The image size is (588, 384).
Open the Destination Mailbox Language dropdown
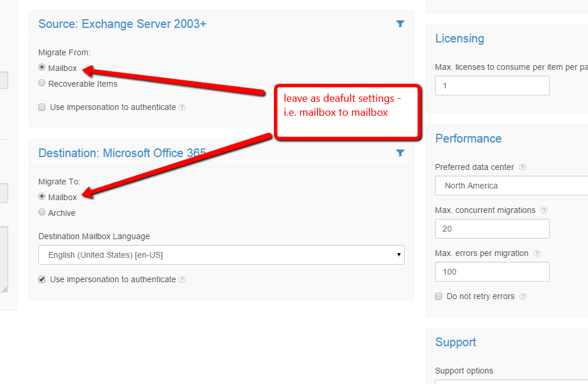[x=221, y=255]
